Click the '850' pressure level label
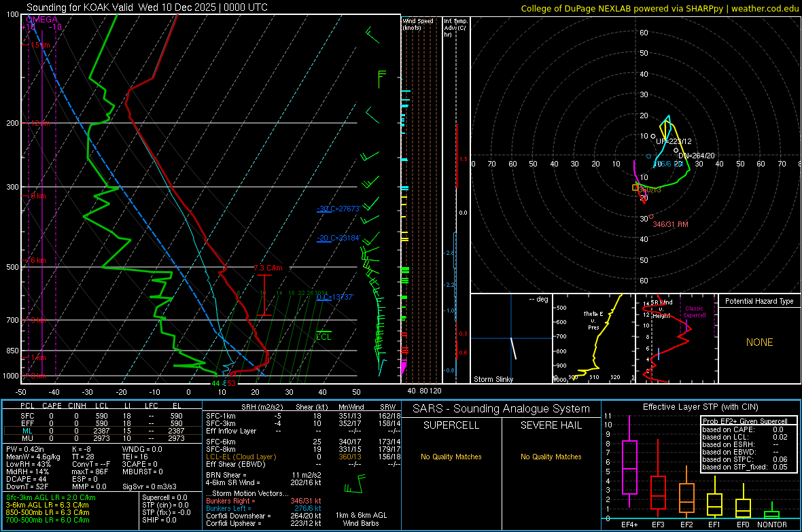Image resolution: width=802 pixels, height=532 pixels. [x=12, y=351]
